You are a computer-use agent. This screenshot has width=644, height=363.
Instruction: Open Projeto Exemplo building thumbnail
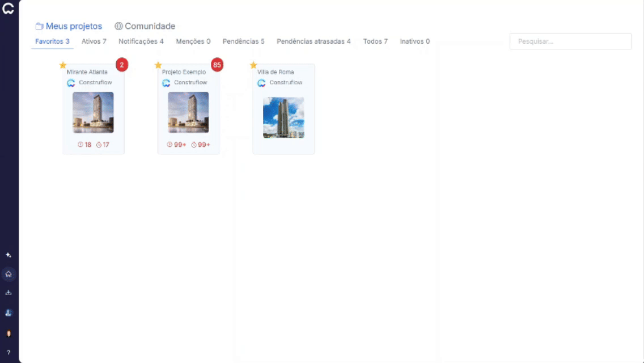(188, 112)
